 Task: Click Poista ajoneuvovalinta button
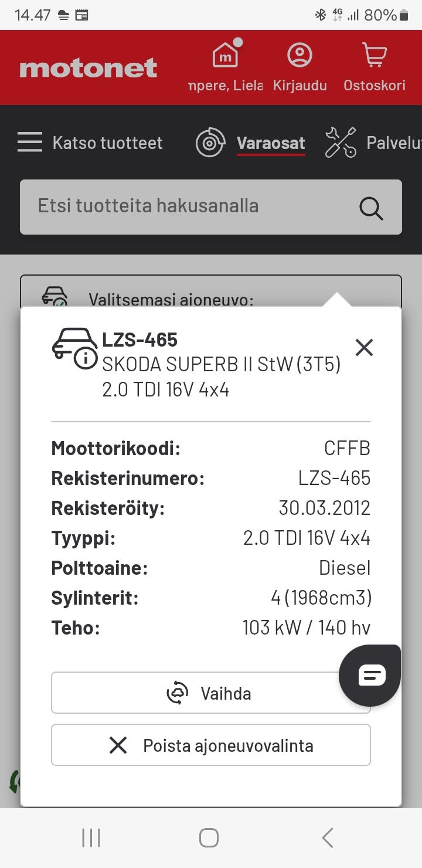[x=210, y=745]
